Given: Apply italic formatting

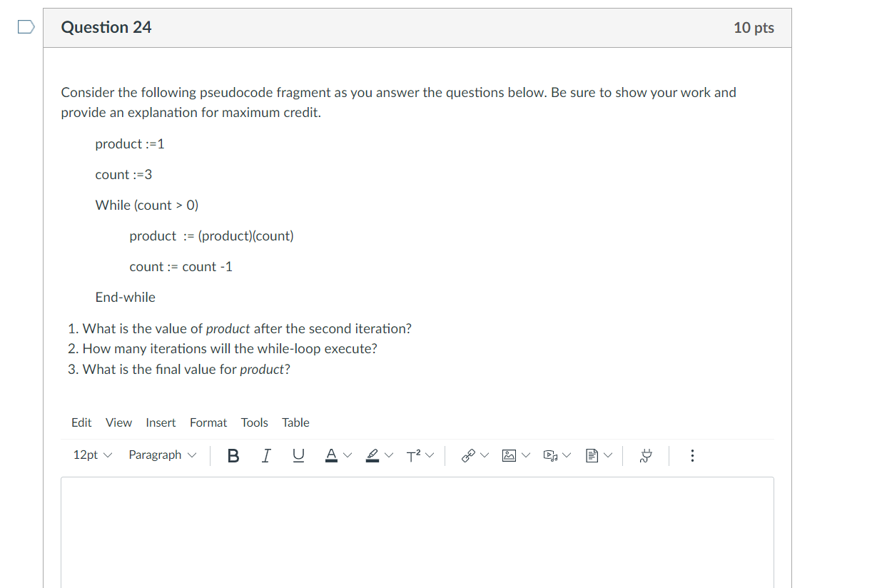Looking at the screenshot, I should click(265, 455).
